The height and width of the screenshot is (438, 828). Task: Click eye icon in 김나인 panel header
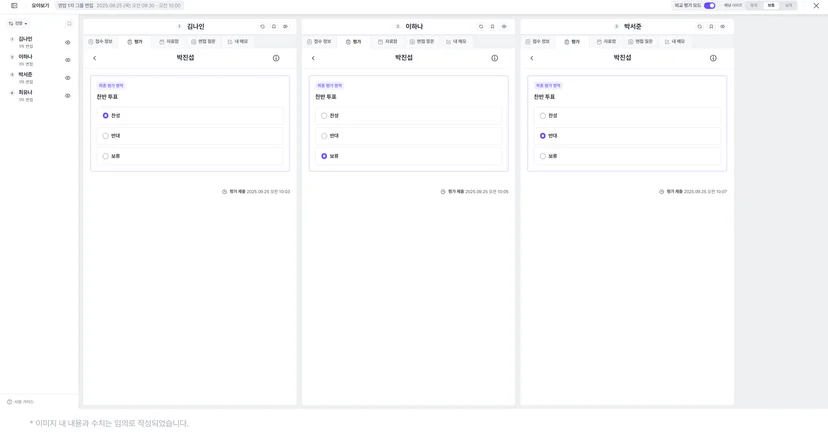coord(286,26)
